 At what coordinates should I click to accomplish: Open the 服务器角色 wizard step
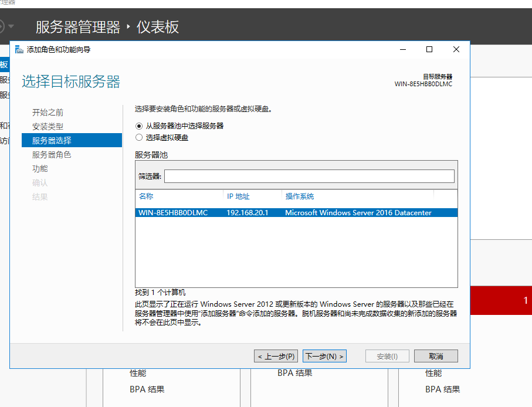[x=52, y=155]
